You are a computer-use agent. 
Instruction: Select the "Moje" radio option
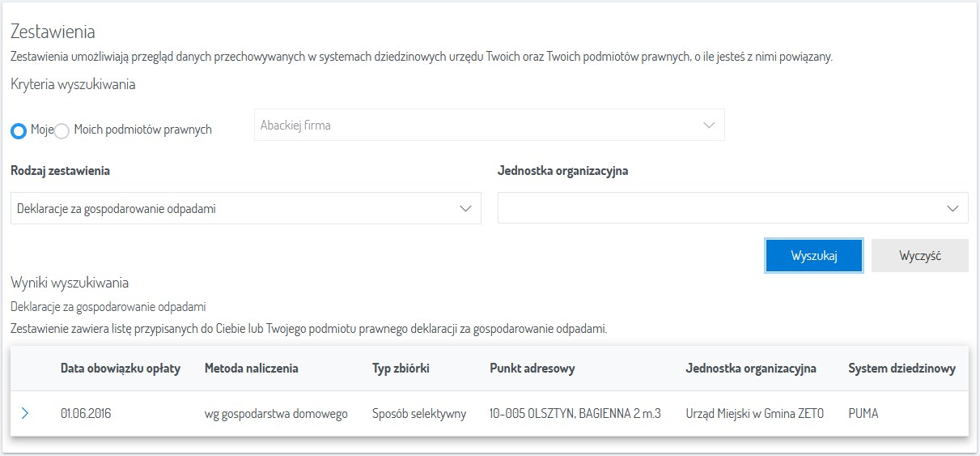coord(19,130)
